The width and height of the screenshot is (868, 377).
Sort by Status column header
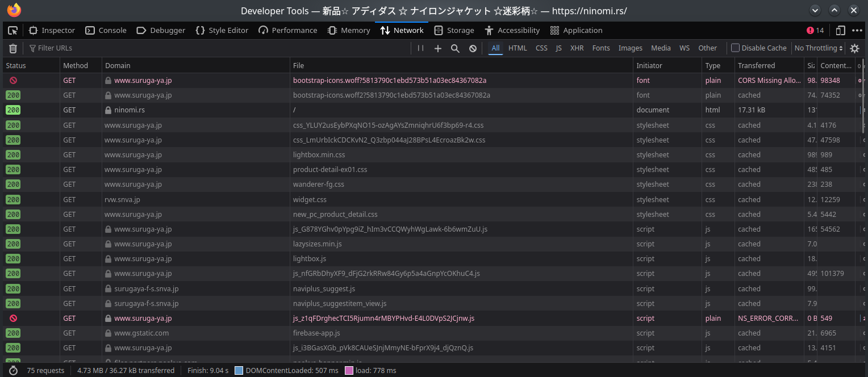[31, 66]
